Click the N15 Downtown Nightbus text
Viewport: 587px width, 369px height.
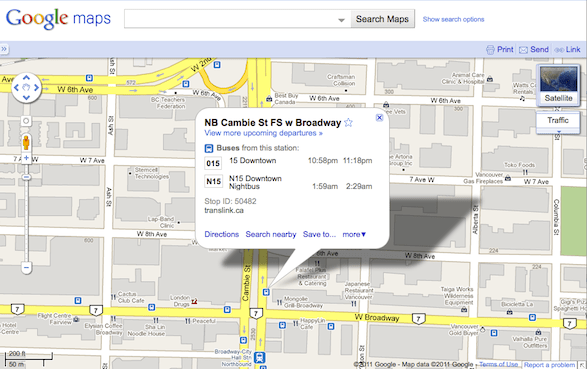[255, 182]
